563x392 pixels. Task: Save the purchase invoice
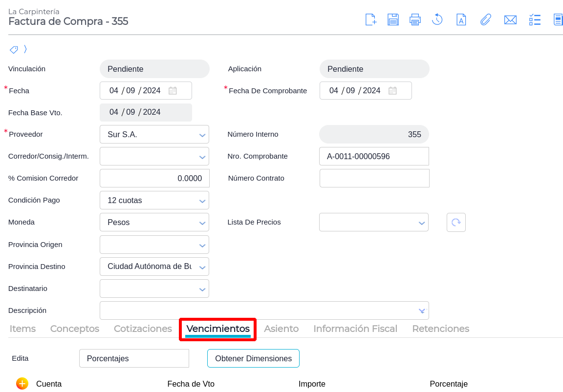coord(393,20)
